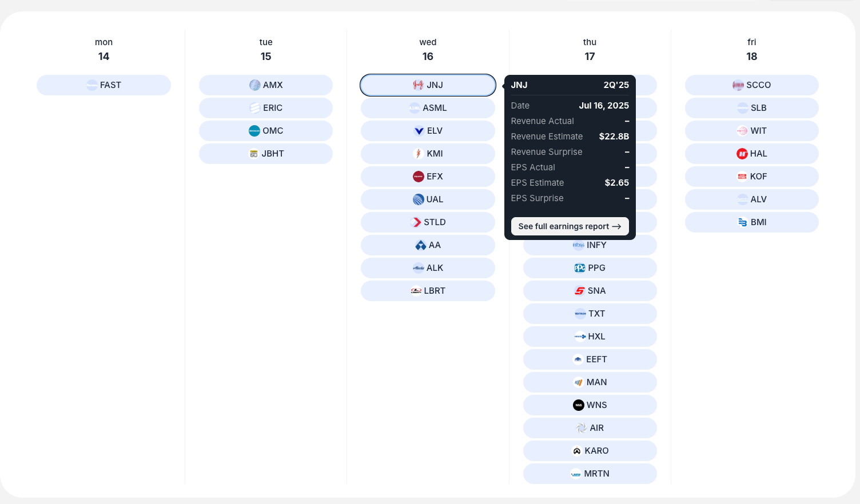Click the ELV company logo icon

pos(419,131)
